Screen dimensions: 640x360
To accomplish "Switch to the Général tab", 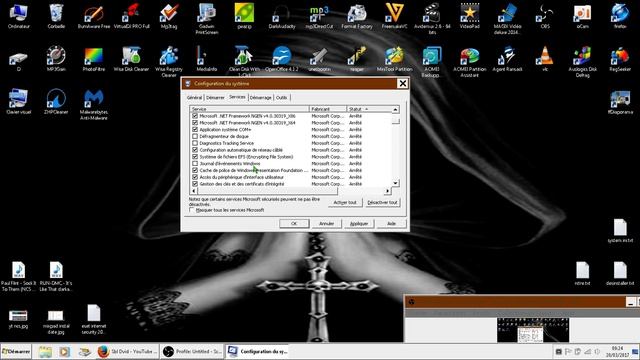I will pos(194,98).
